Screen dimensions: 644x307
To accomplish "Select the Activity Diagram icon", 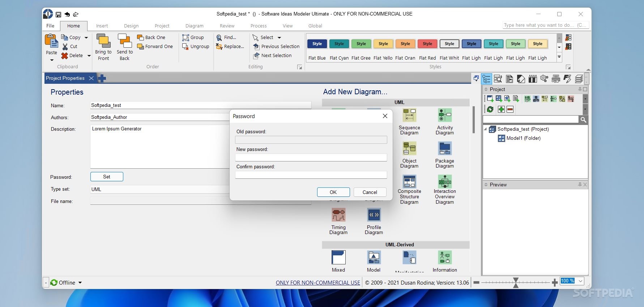I will [445, 116].
